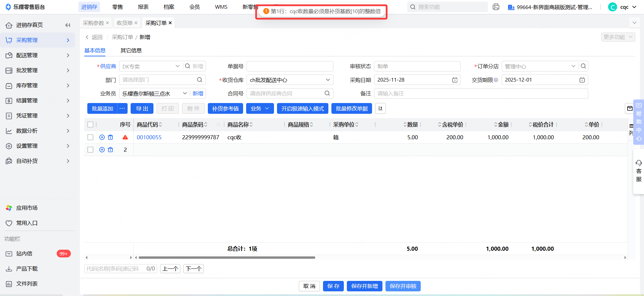The height and width of the screenshot is (296, 644).
Task: Click the column settings icon beside toolbar
Action: (x=380, y=108)
